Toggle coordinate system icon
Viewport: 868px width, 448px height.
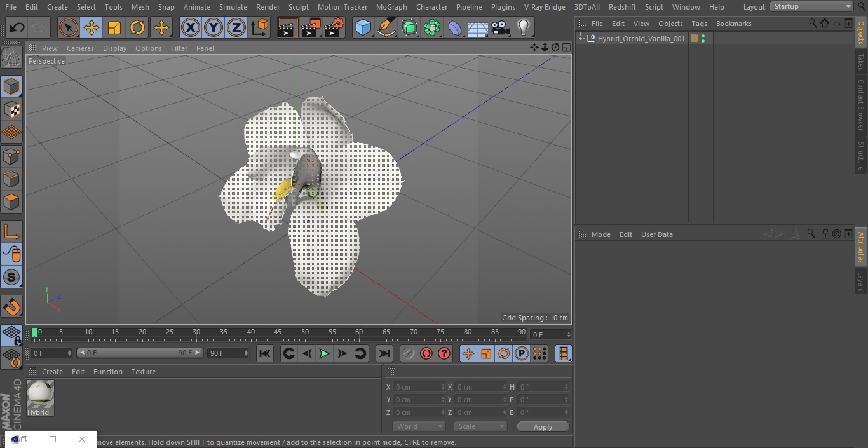pyautogui.click(x=260, y=28)
